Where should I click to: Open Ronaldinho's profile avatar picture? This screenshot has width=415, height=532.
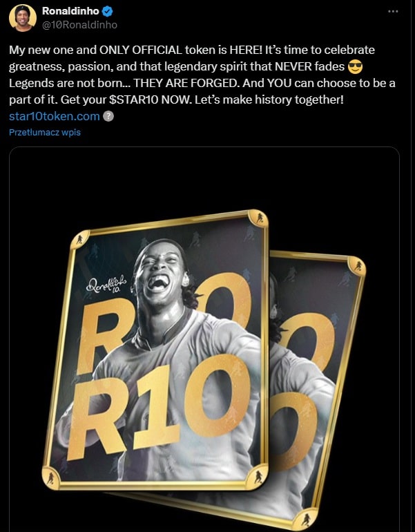tap(23, 18)
